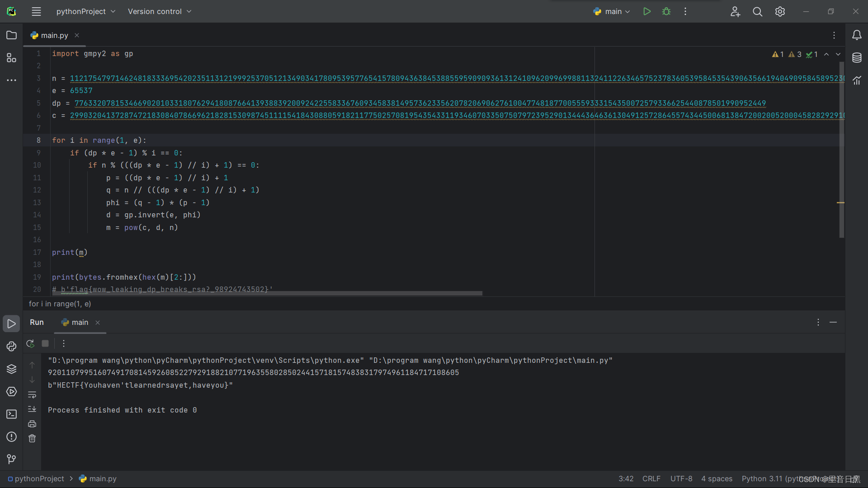The image size is (868, 488).
Task: Start debugging with the bug icon
Action: click(666, 11)
